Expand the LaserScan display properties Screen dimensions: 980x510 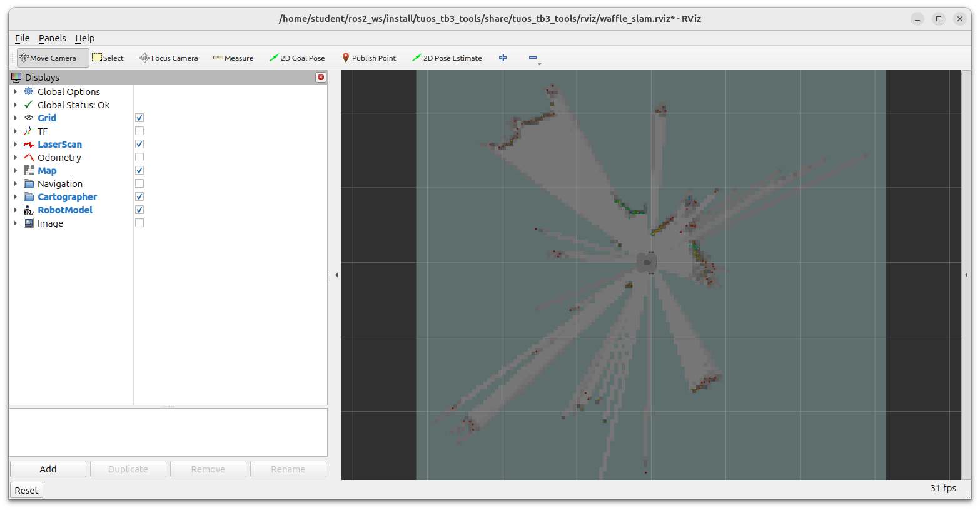pos(16,145)
